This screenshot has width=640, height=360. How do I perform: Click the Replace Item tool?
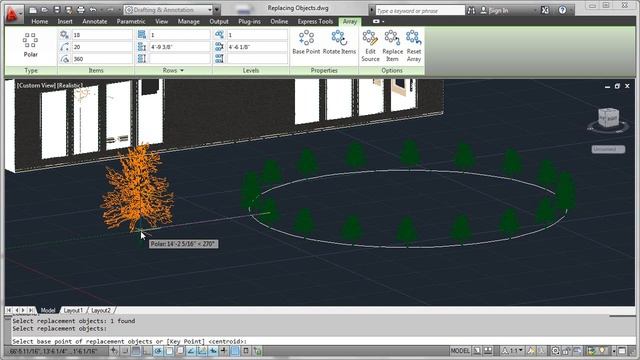(x=392, y=46)
